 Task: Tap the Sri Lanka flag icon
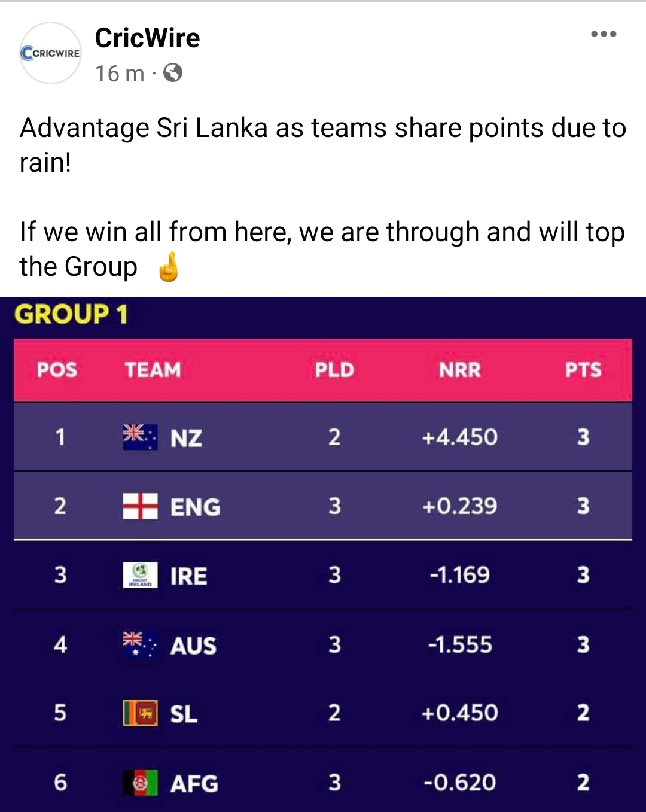click(140, 713)
